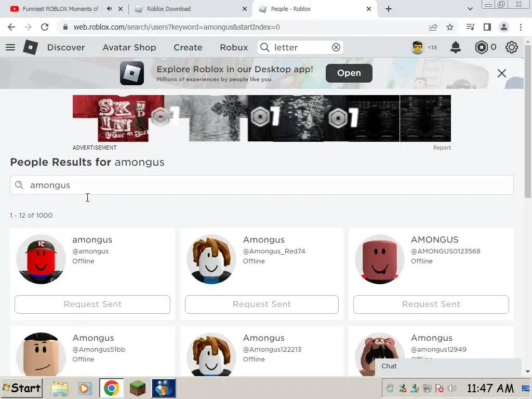
Task: Reload the current page
Action: click(45, 27)
